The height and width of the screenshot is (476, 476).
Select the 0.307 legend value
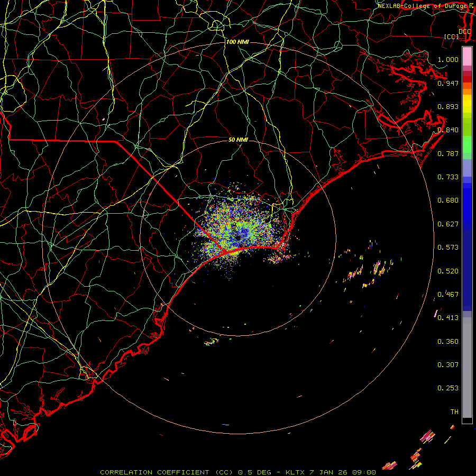point(448,365)
